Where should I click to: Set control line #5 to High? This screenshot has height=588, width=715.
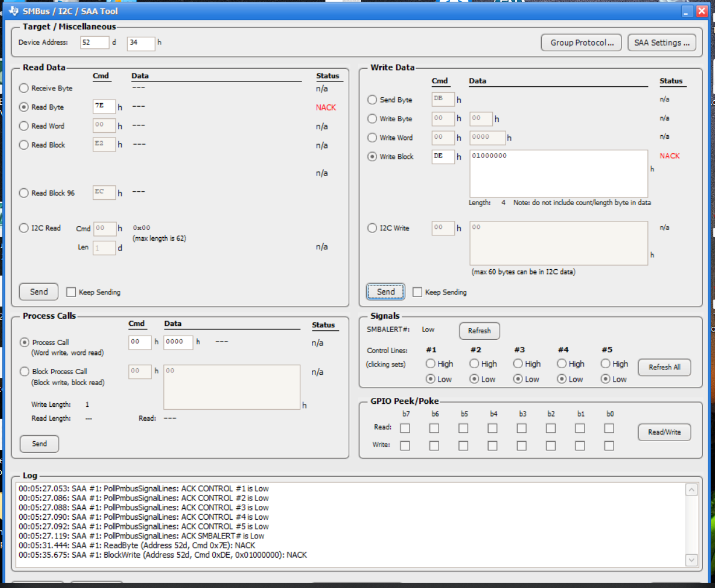605,364
